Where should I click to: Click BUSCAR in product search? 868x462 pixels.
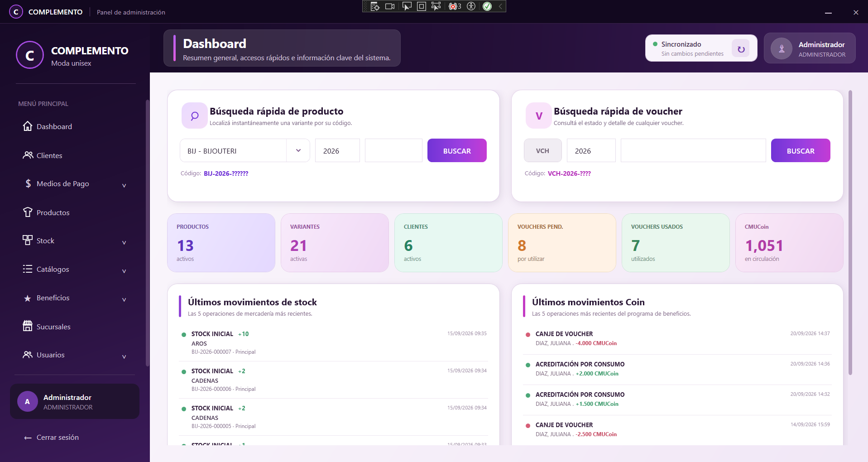click(457, 150)
